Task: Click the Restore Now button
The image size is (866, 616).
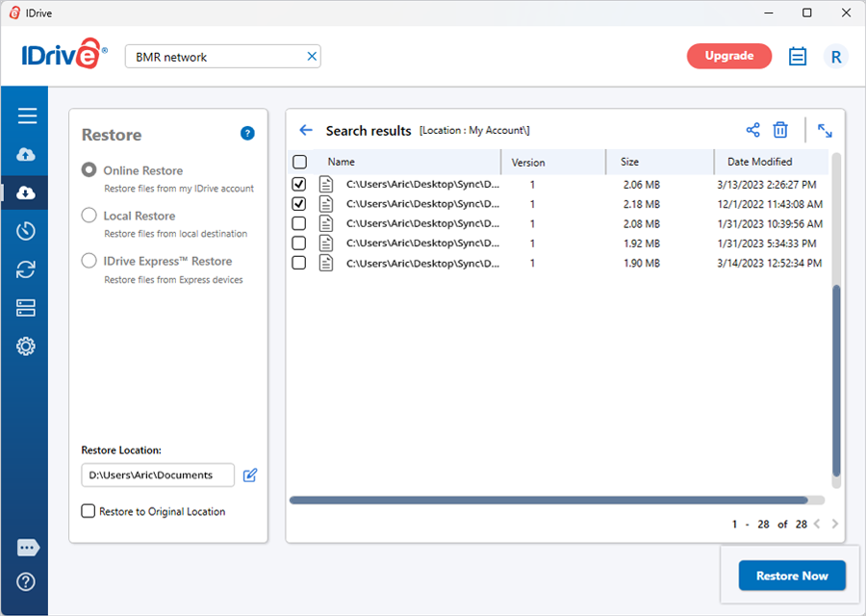Action: (x=791, y=576)
